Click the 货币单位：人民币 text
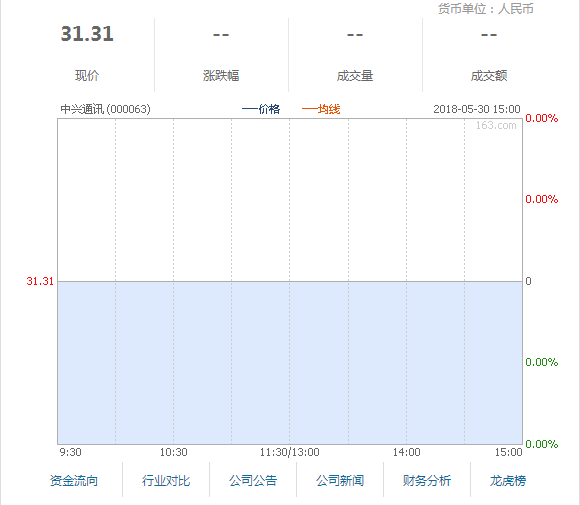The image size is (580, 505). click(486, 9)
